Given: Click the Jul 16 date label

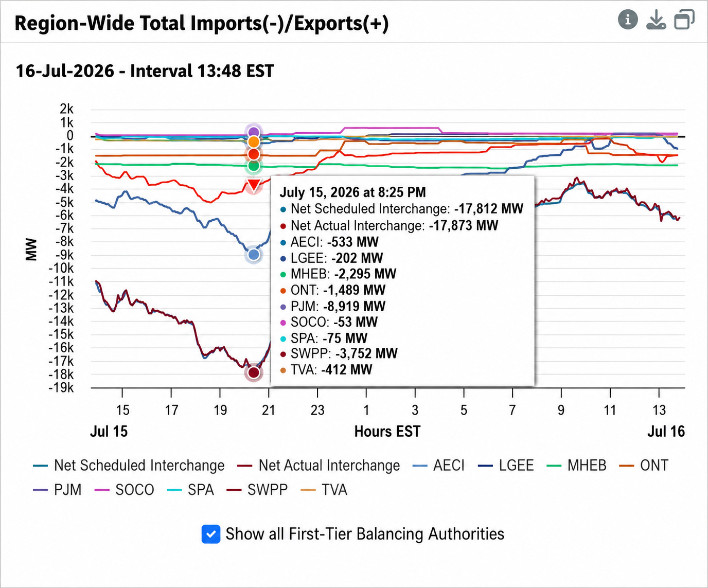Looking at the screenshot, I should point(666,431).
